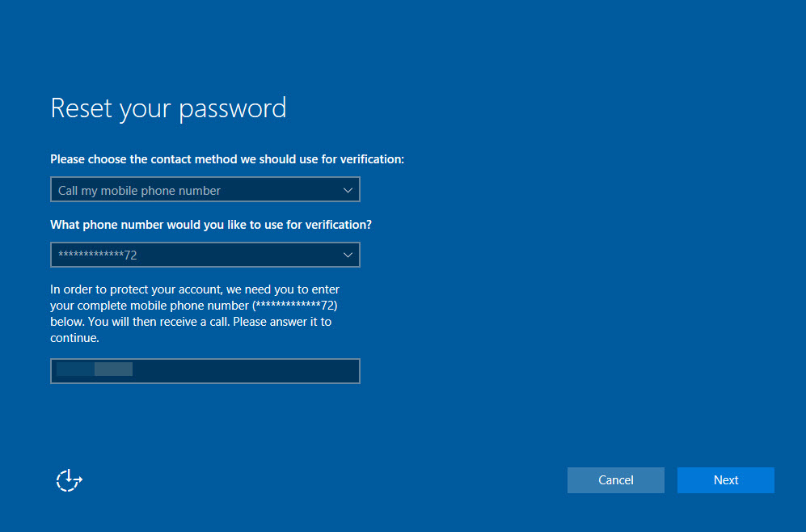Activate the Next control to continue
This screenshot has height=532, width=806.
(x=725, y=479)
